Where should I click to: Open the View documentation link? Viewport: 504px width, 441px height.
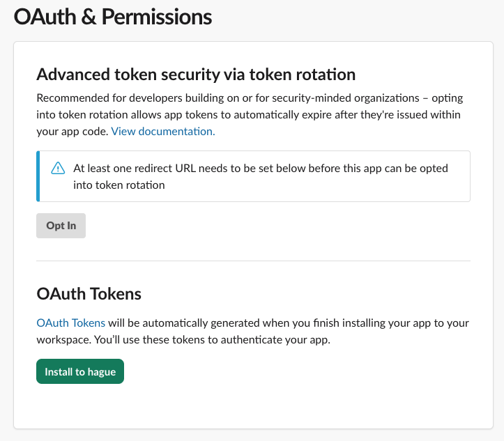coord(163,131)
